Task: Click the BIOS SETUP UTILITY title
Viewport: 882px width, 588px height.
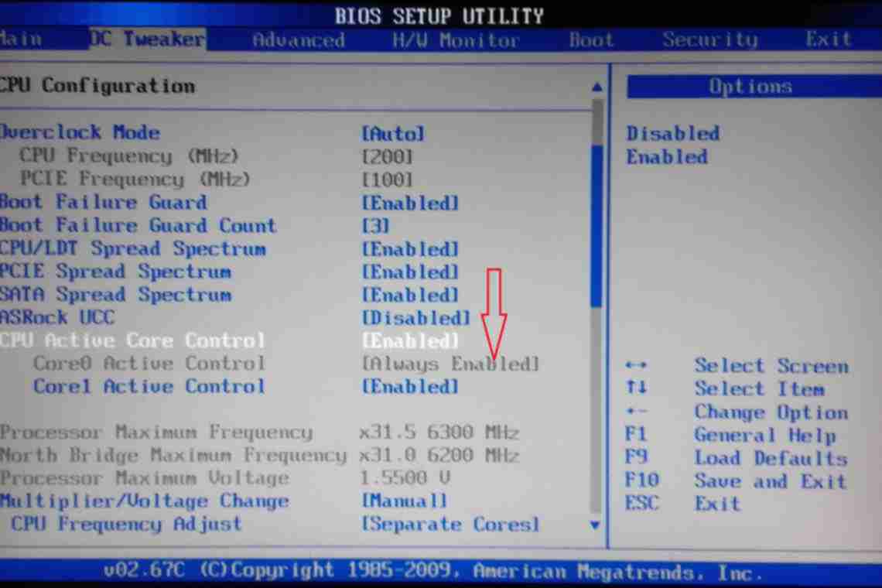Action: coord(439,15)
